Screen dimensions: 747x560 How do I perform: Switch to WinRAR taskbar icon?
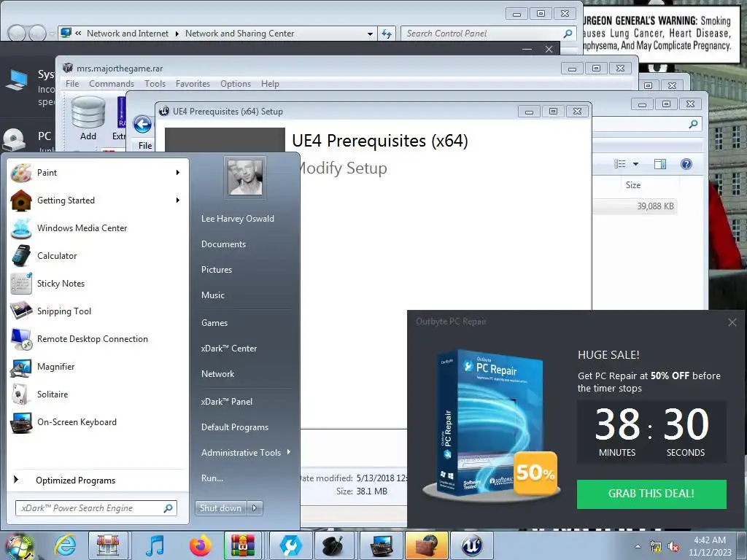pyautogui.click(x=243, y=545)
